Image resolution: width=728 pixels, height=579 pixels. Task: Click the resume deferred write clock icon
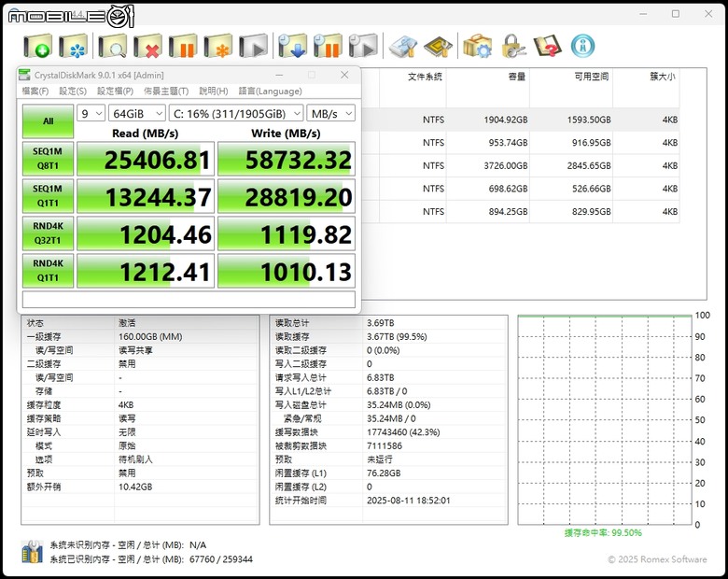coord(363,46)
